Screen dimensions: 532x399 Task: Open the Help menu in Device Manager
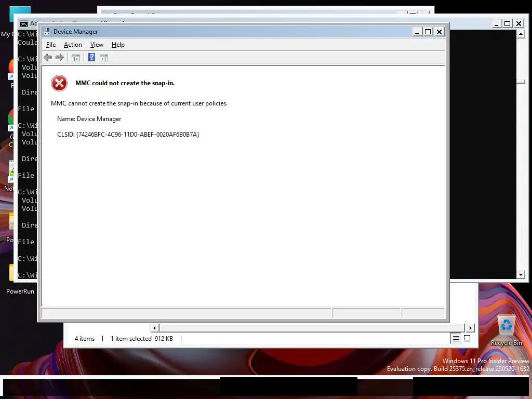coord(118,45)
